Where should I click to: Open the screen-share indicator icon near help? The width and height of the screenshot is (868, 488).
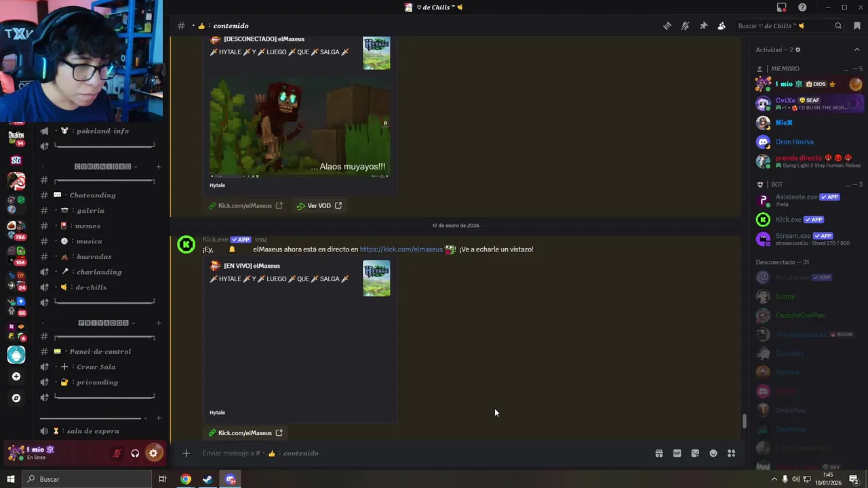click(782, 7)
